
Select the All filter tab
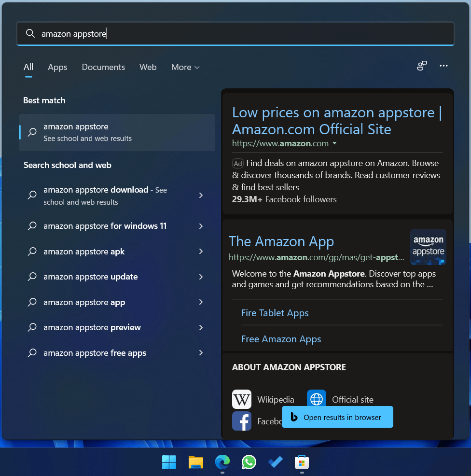click(x=28, y=67)
